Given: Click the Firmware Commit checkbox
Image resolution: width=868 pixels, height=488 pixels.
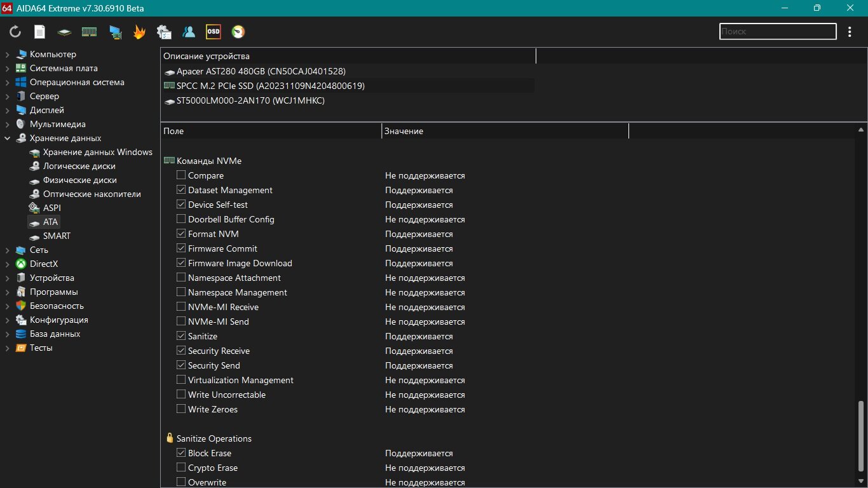Looking at the screenshot, I should click(x=181, y=248).
